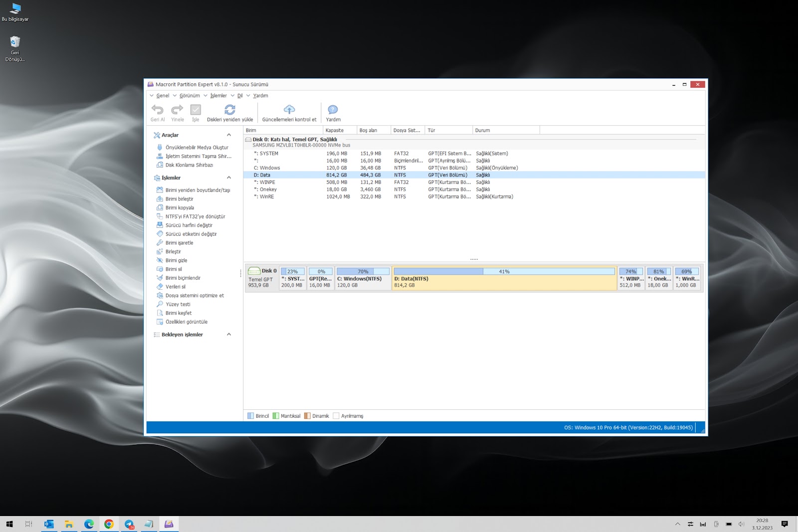
Task: Sort by the Kapasite column header
Action: pyautogui.click(x=340, y=130)
